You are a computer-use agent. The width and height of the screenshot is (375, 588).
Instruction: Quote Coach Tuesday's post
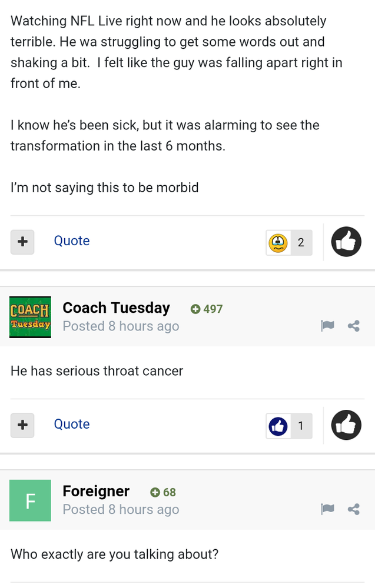coord(72,424)
